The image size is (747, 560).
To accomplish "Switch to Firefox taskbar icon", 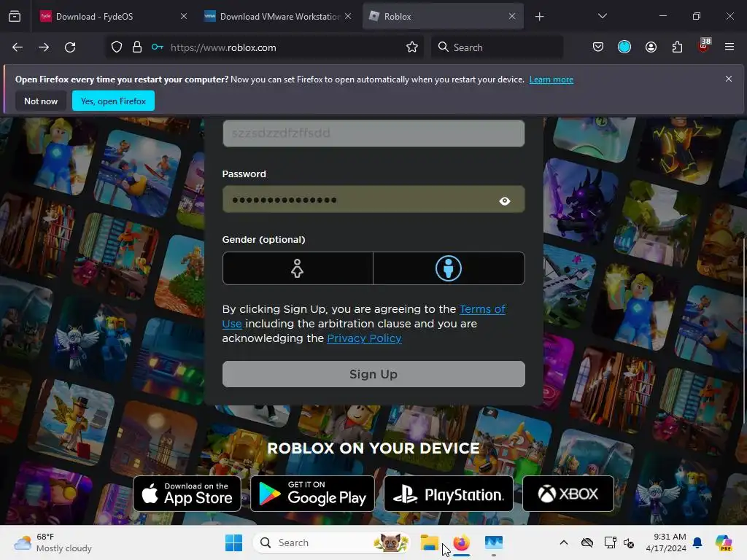I will (x=461, y=542).
